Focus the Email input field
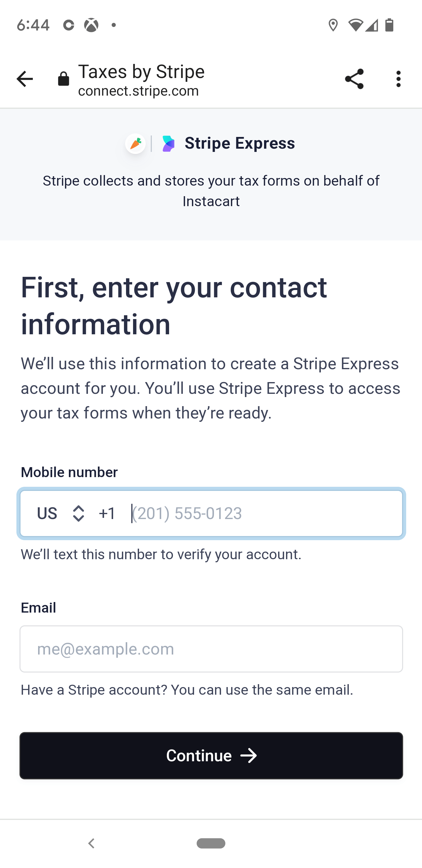This screenshot has height=868, width=422. (211, 649)
